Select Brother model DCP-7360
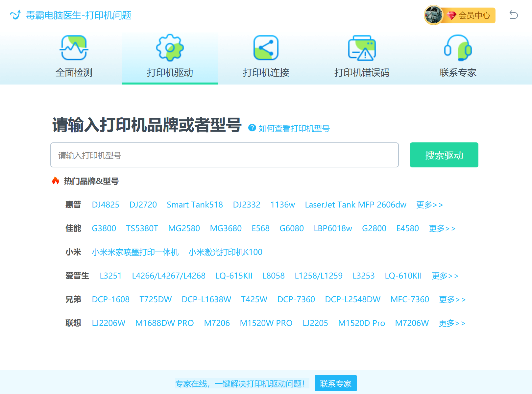This screenshot has height=394, width=532. pos(296,299)
